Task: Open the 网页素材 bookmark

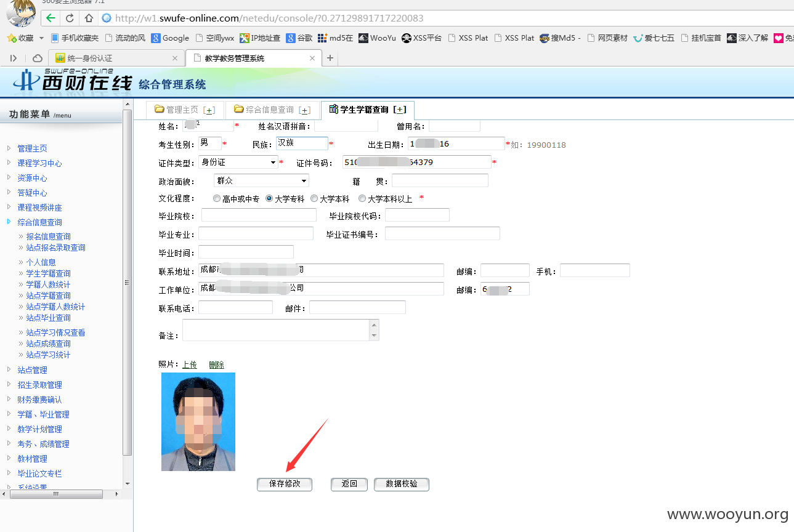Action: [607, 38]
